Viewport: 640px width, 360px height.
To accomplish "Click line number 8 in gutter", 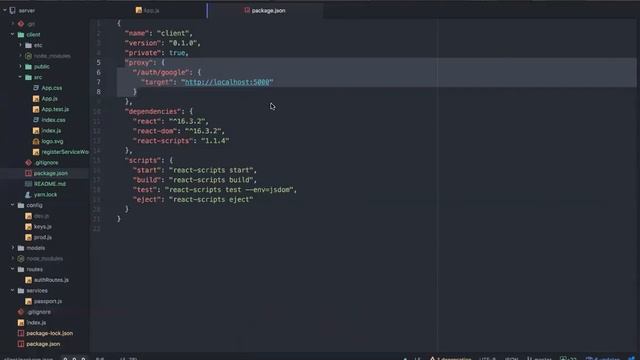I will pyautogui.click(x=98, y=92).
